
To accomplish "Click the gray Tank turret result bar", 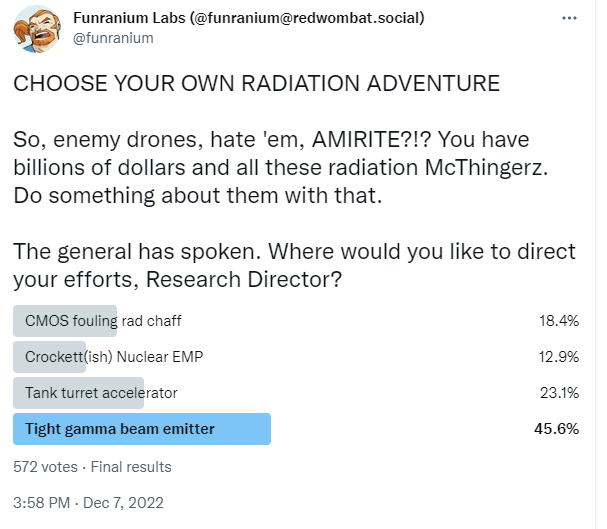I will point(78,393).
